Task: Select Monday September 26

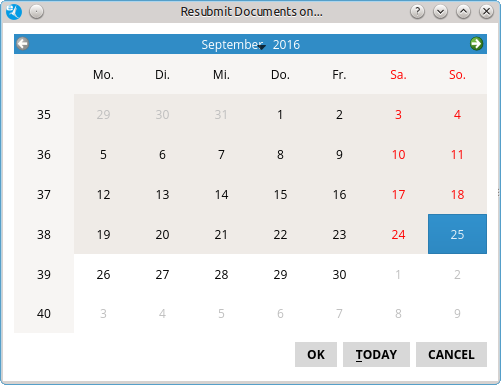Action: point(103,274)
